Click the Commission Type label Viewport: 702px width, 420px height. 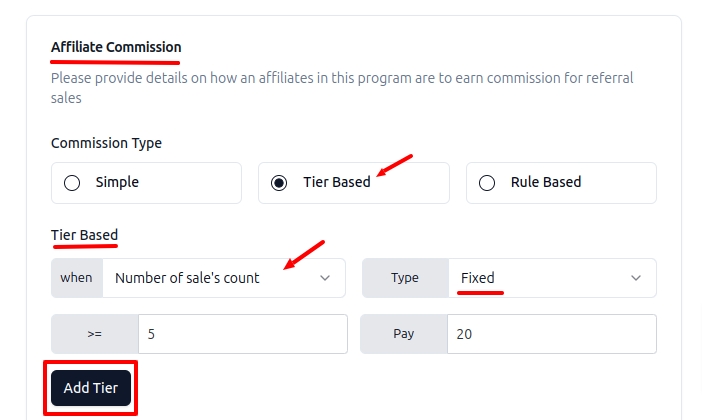[x=106, y=143]
